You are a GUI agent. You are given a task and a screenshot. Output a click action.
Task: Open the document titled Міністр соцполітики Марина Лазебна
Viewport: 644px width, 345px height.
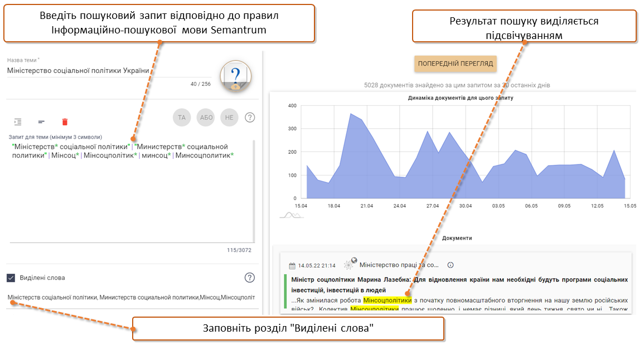coord(459,285)
